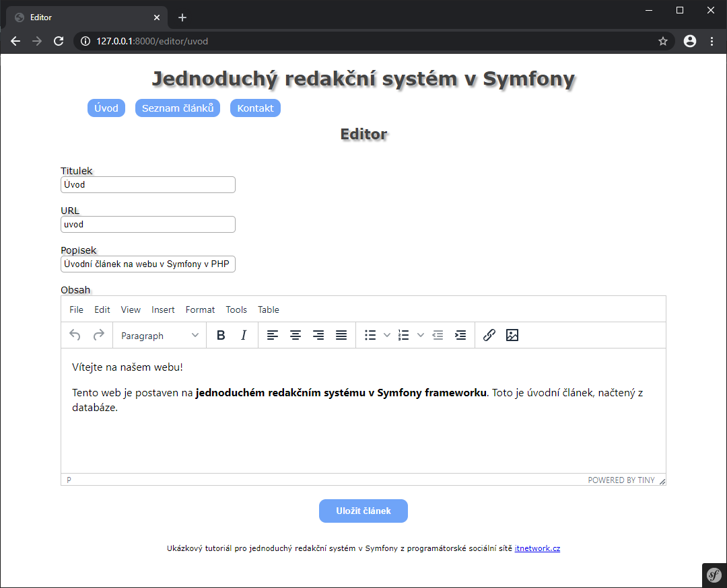Insert a hyperlink with the link icon
Image resolution: width=727 pixels, height=588 pixels.
(x=489, y=335)
